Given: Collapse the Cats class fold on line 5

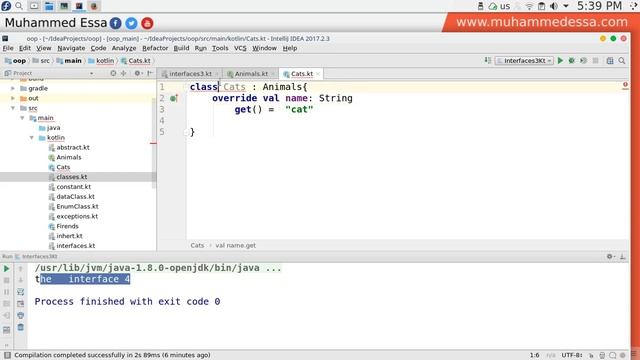Looking at the screenshot, I should (x=186, y=132).
